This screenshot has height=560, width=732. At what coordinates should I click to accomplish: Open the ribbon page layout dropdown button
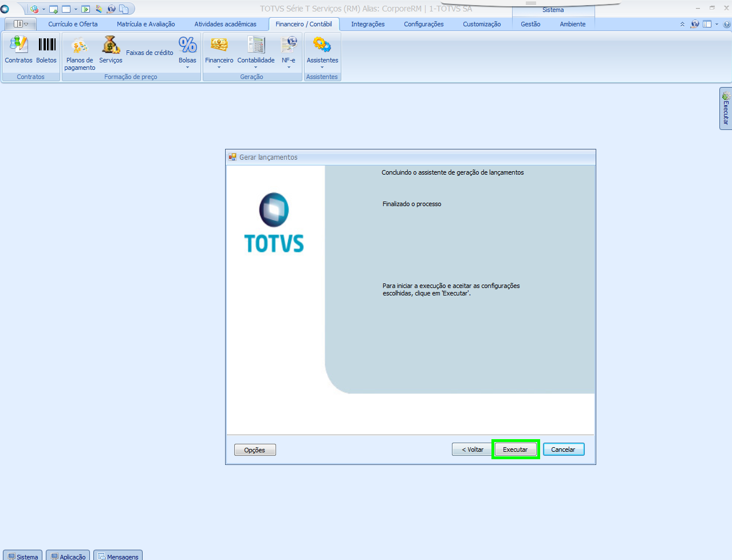[x=21, y=24]
